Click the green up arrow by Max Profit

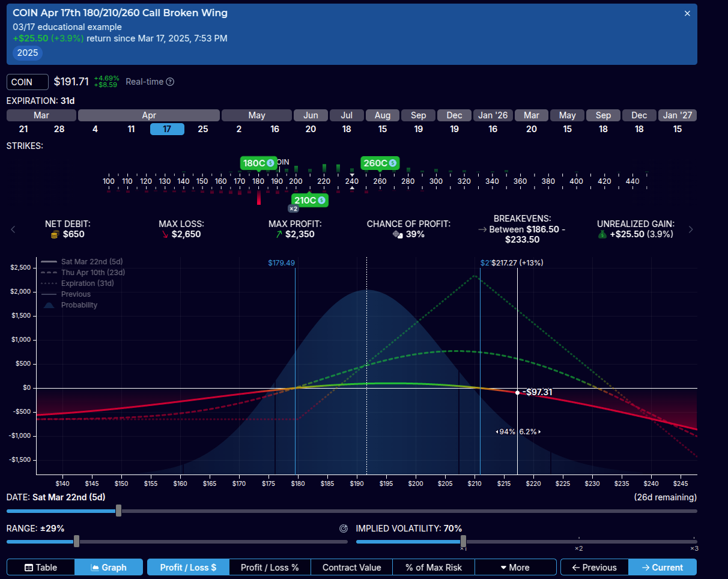click(x=278, y=234)
